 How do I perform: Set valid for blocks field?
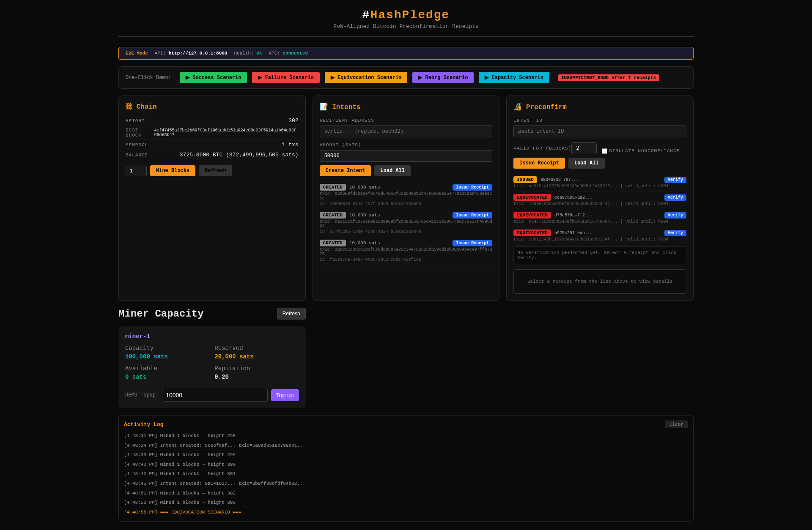click(x=584, y=148)
